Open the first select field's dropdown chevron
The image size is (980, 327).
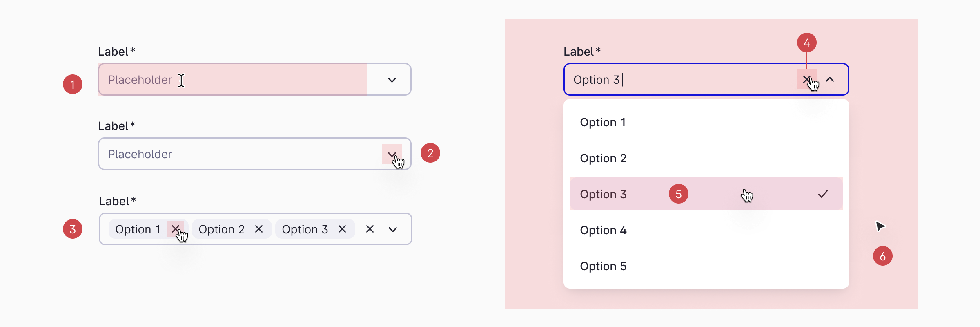(x=391, y=80)
